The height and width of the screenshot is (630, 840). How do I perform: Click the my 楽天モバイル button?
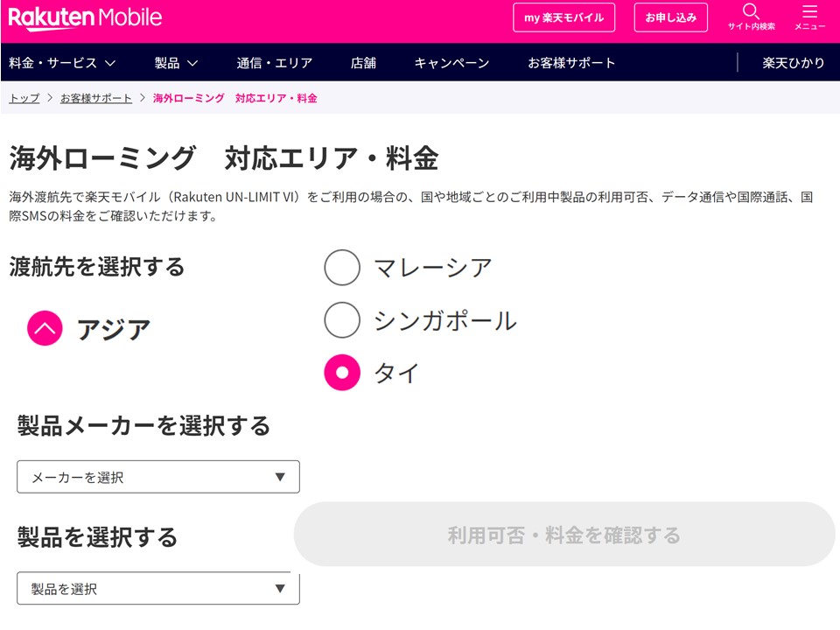point(563,17)
